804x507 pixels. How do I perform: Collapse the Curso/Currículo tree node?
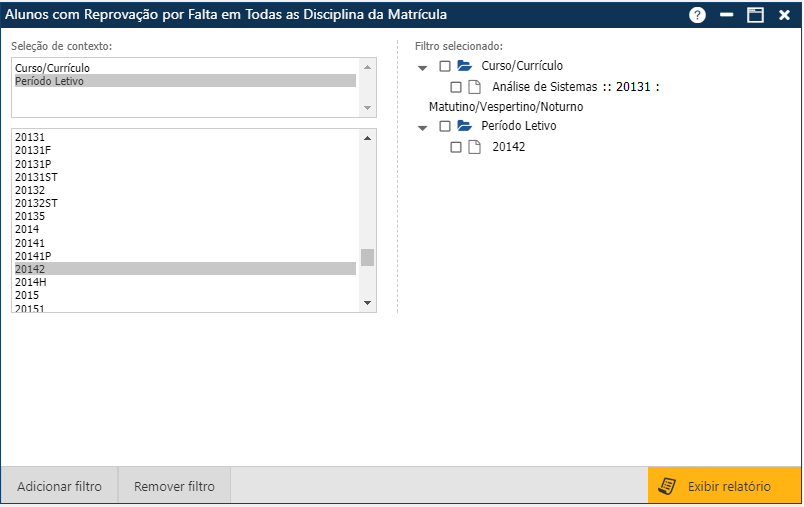click(423, 67)
